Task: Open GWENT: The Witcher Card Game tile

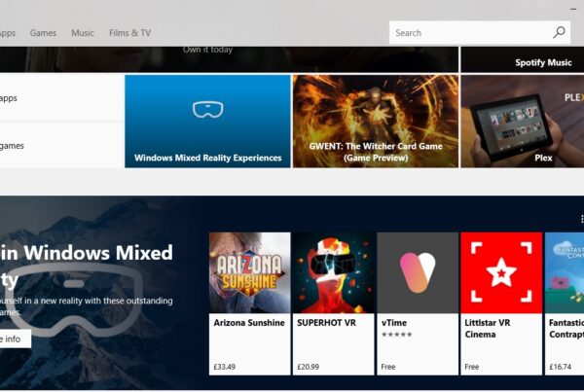Action: 375,122
